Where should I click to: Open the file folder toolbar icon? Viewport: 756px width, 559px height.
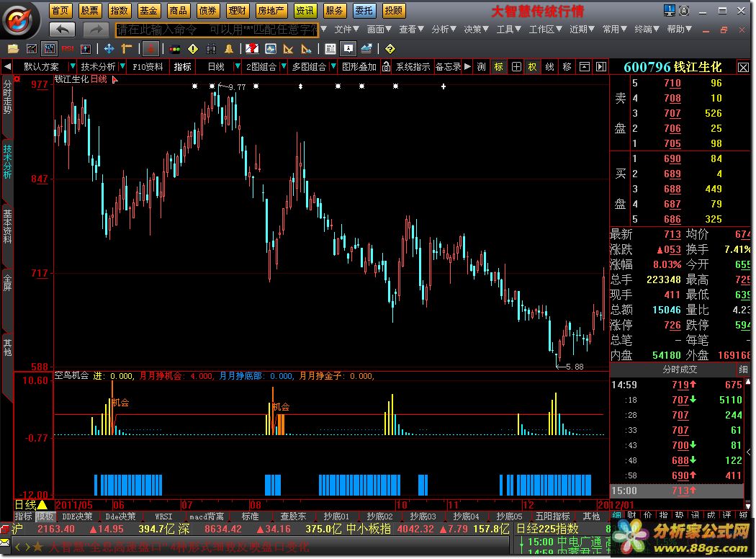[x=13, y=49]
